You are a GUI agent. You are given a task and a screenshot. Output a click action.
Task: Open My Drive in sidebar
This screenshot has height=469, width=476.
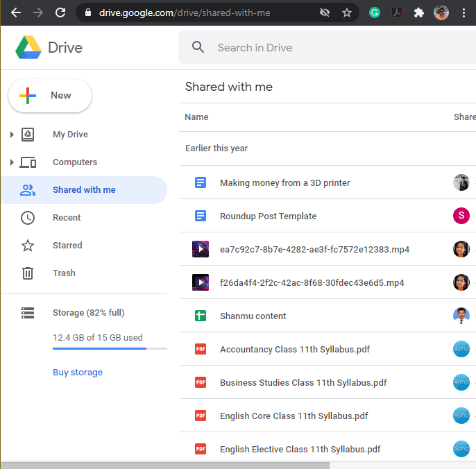[70, 134]
